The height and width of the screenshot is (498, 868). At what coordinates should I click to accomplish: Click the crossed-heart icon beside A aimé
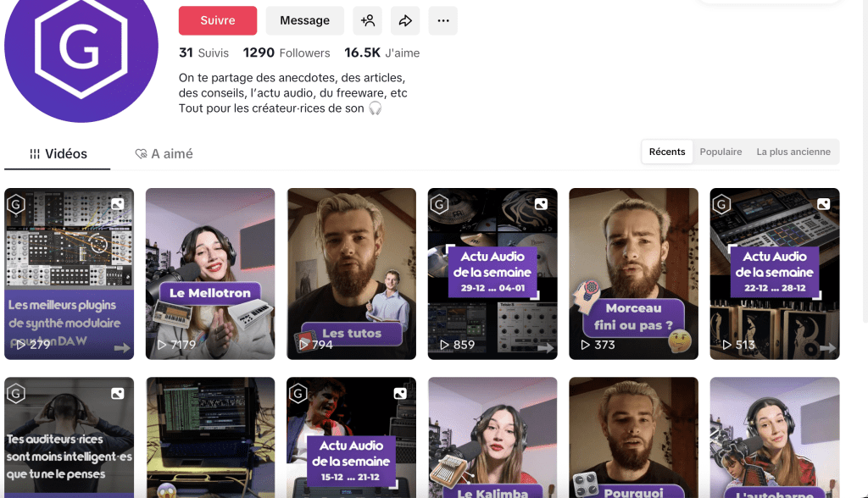point(140,154)
